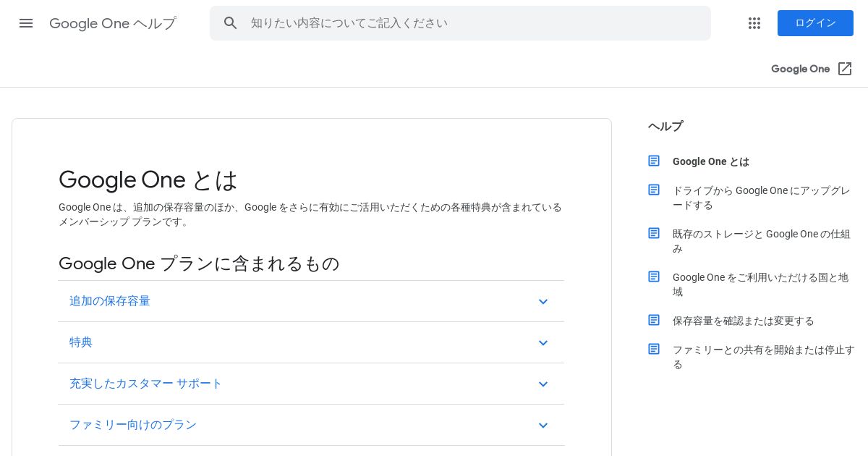Click article icon beside 'ファミリーとの共有を開始または停止する'
Viewport: 868px width, 456px height.
click(x=654, y=349)
